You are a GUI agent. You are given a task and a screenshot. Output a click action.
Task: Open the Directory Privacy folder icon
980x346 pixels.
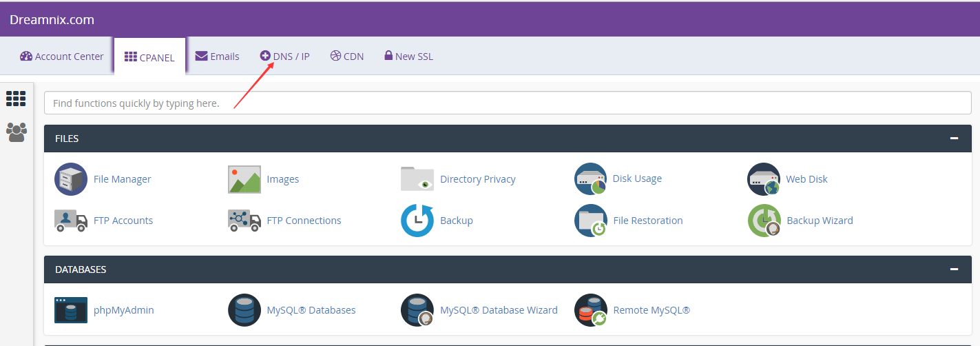tap(417, 179)
